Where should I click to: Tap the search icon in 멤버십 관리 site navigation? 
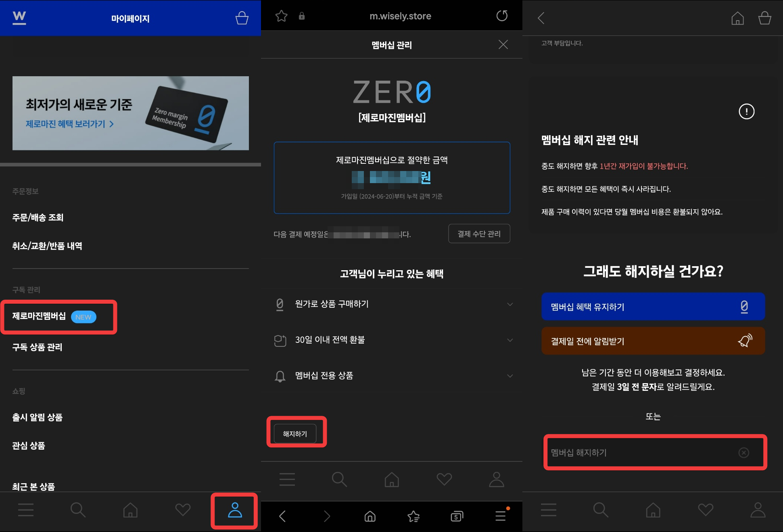click(339, 480)
